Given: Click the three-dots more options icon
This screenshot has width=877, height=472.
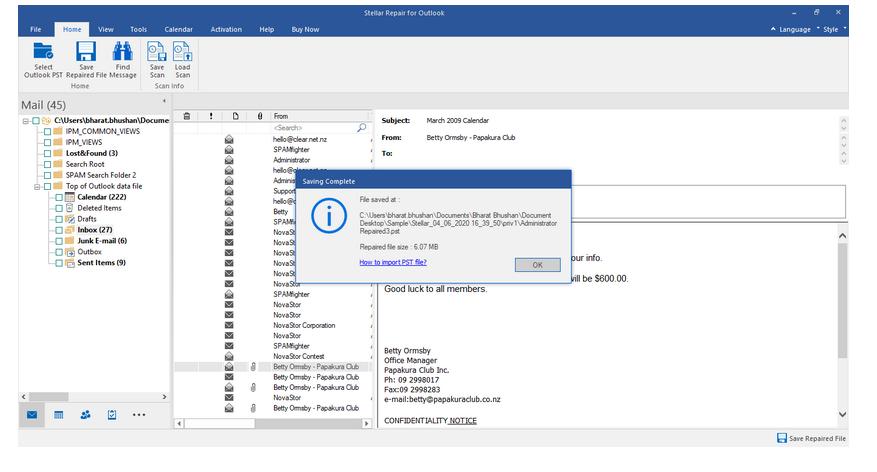Looking at the screenshot, I should [x=139, y=415].
